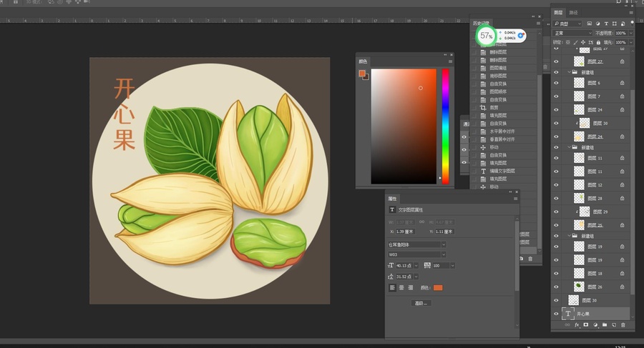Image resolution: width=644 pixels, height=348 pixels.
Task: Open the leading 31.52 dropdown
Action: [x=416, y=277]
